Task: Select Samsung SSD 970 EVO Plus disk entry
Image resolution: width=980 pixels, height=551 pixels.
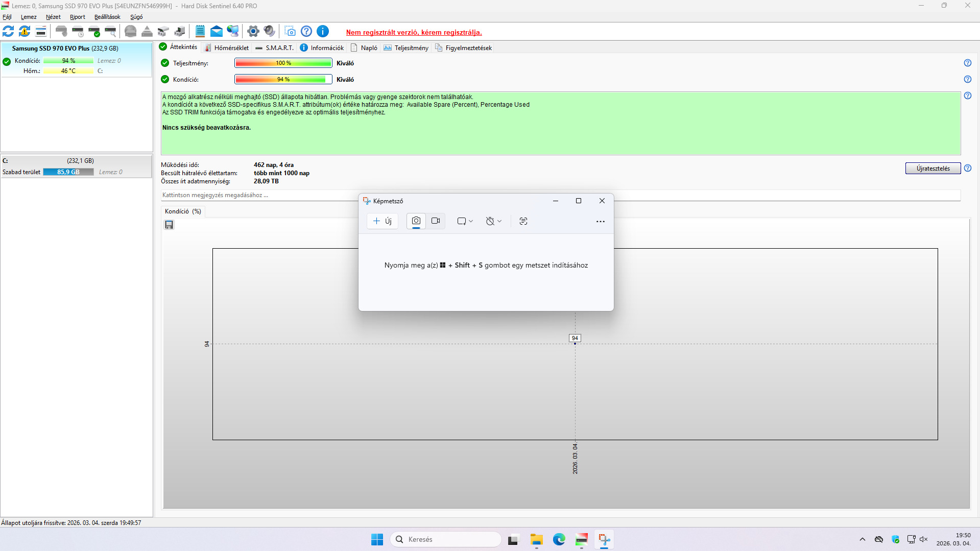Action: [x=77, y=60]
